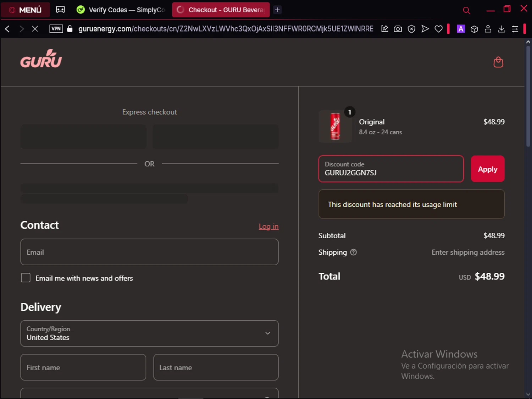Image resolution: width=532 pixels, height=399 pixels.
Task: Apply the discount code
Action: coord(487,169)
